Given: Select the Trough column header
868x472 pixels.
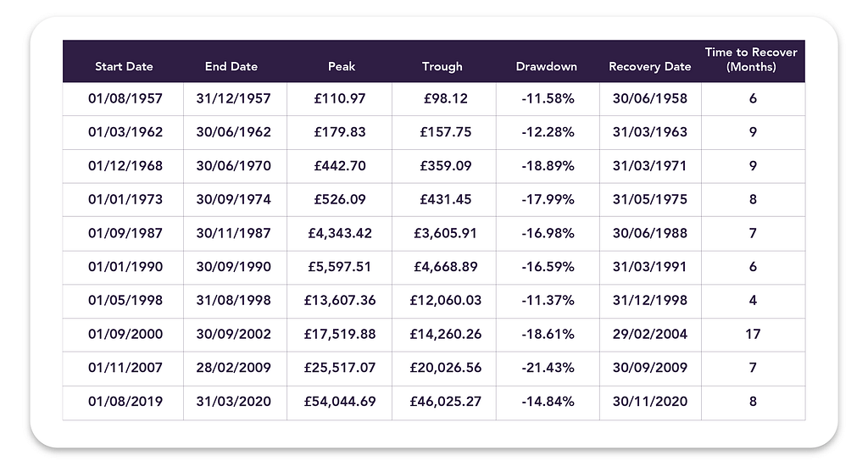Looking at the screenshot, I should click(x=442, y=66).
